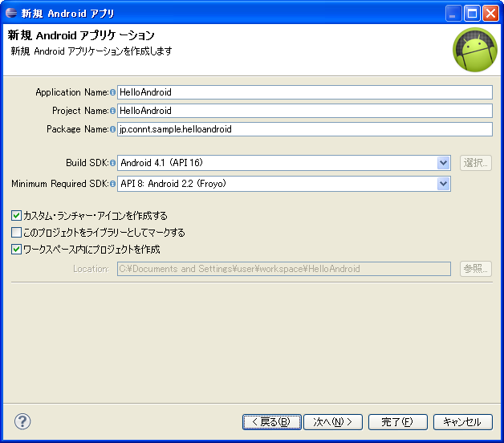Click the Eclipse icon in the title bar
This screenshot has width=504, height=443.
(11, 13)
